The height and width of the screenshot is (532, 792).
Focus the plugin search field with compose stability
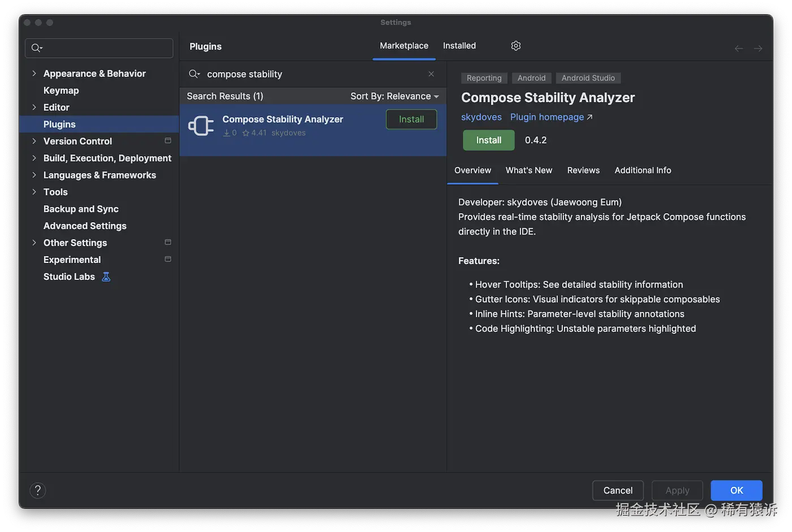click(313, 74)
